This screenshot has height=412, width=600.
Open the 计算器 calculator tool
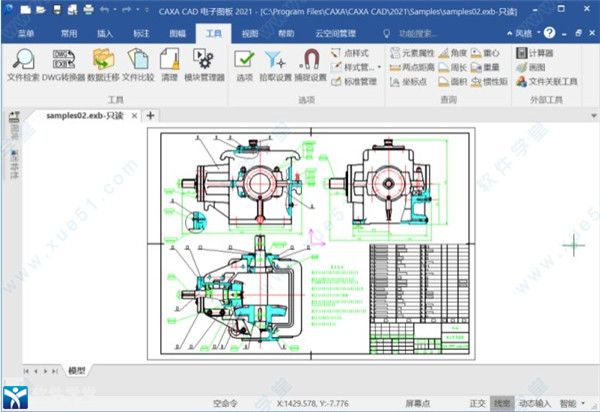coord(540,52)
